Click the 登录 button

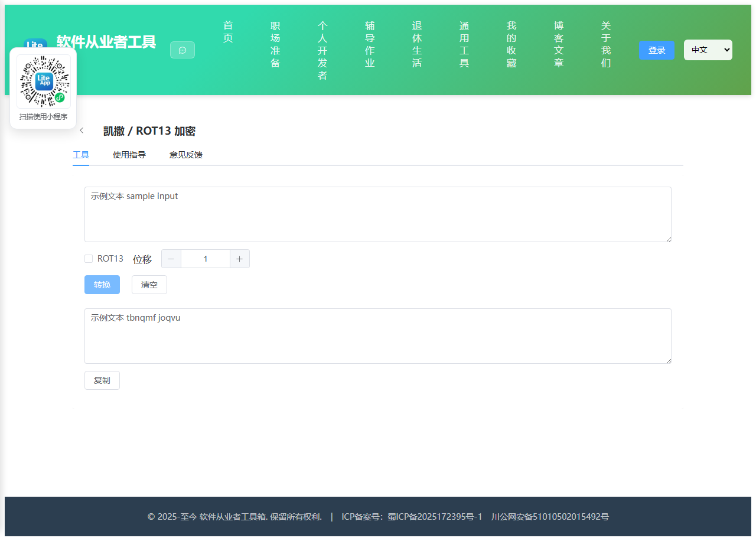click(x=657, y=50)
